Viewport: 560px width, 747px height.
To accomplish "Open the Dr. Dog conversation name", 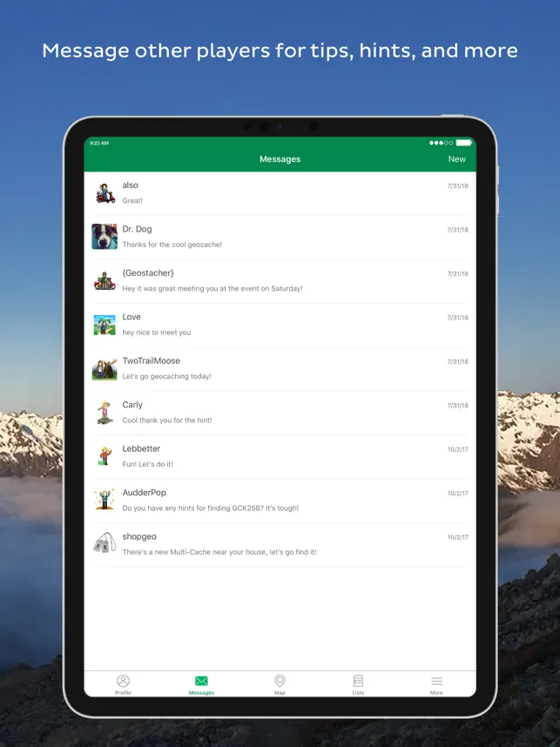I will point(137,229).
